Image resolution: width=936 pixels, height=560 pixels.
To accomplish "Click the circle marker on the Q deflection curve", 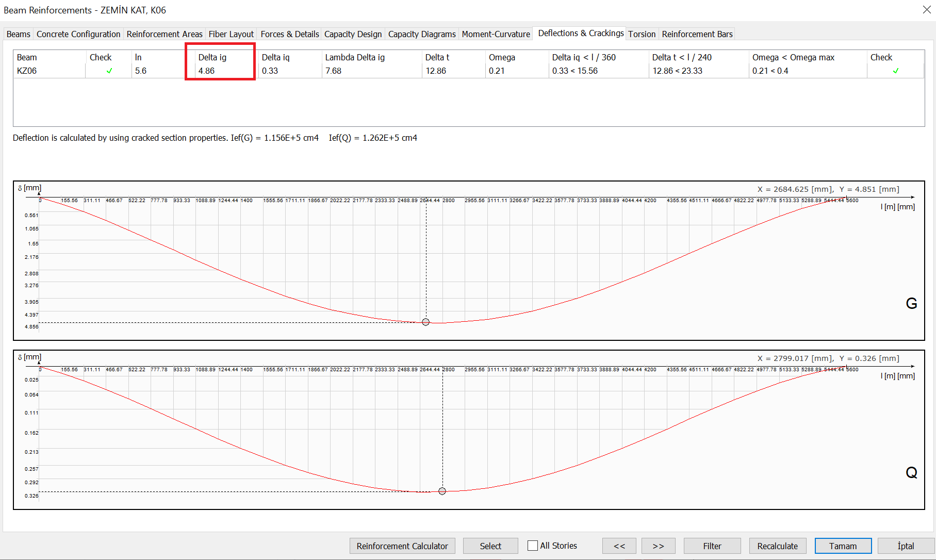I will 442,491.
